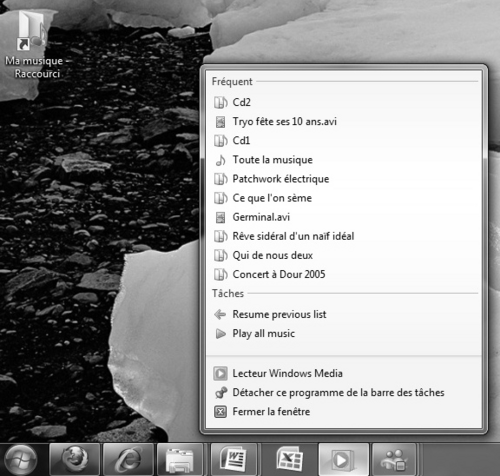Open Windows Live Messenger taskbar icon
This screenshot has width=500, height=476.
395,460
